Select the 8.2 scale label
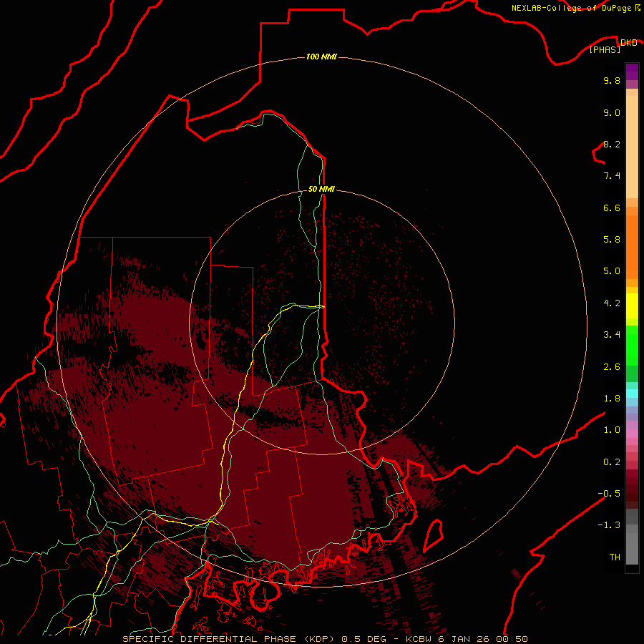644x644 pixels. (612, 144)
